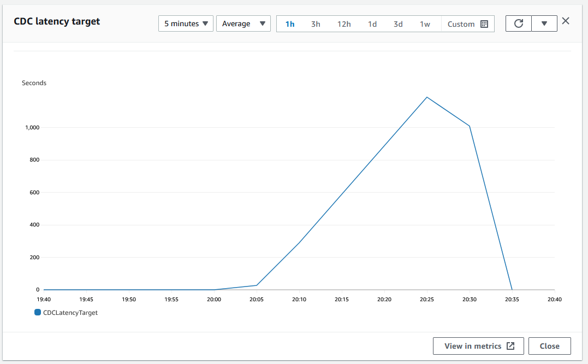Screen dimensions: 588x364
Task: Select the 3h time range
Action: (x=316, y=24)
